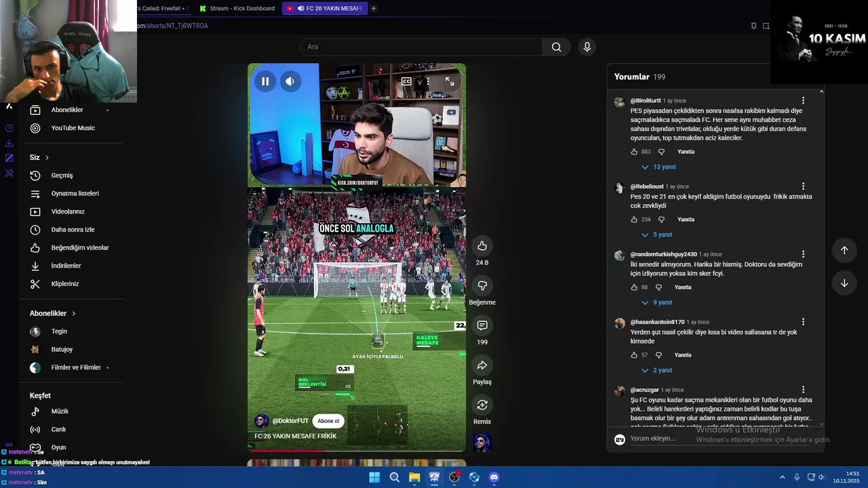Click the Ara search field

[420, 47]
